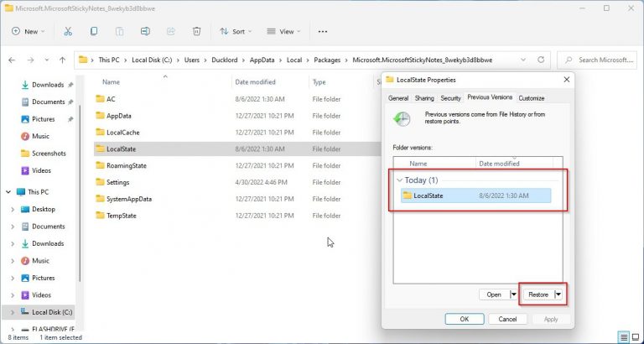
Task: Go back with the left arrow
Action: pos(12,60)
